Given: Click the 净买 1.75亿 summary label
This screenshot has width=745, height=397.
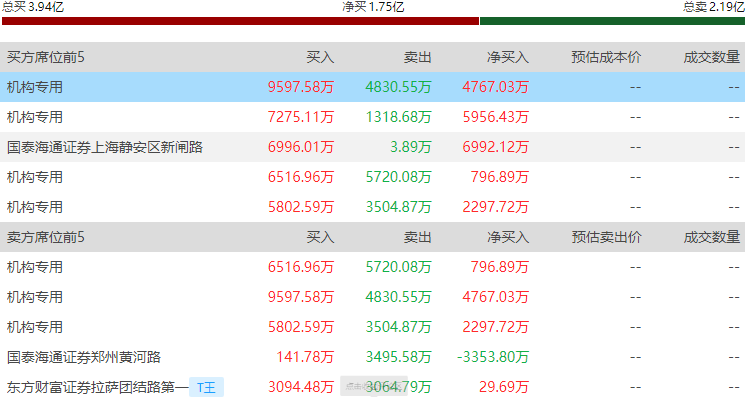Looking at the screenshot, I should (373, 7).
